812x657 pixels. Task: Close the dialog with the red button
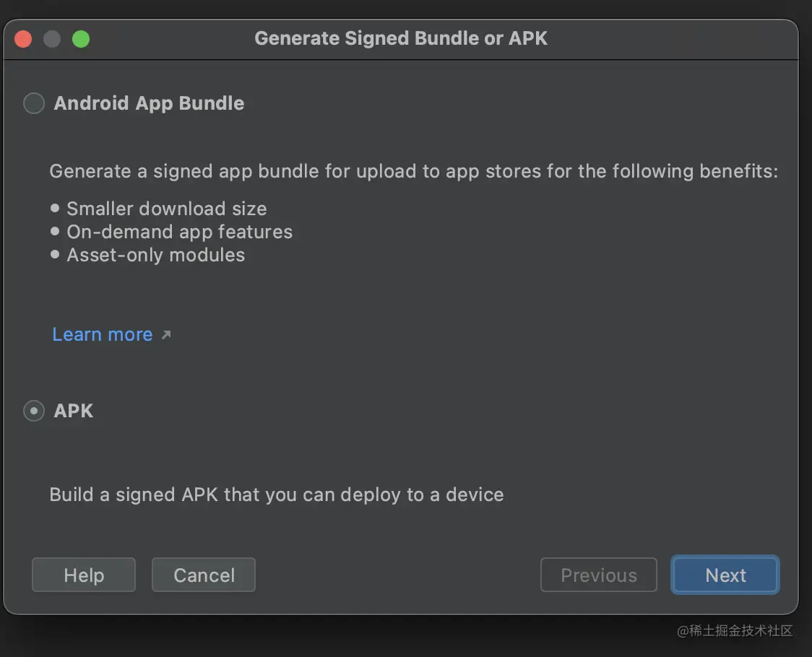click(x=23, y=39)
